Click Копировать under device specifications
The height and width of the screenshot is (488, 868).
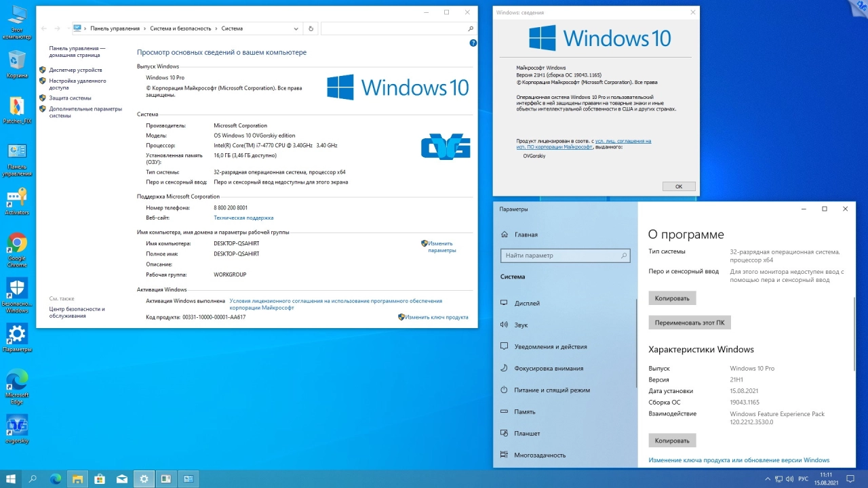pyautogui.click(x=672, y=298)
